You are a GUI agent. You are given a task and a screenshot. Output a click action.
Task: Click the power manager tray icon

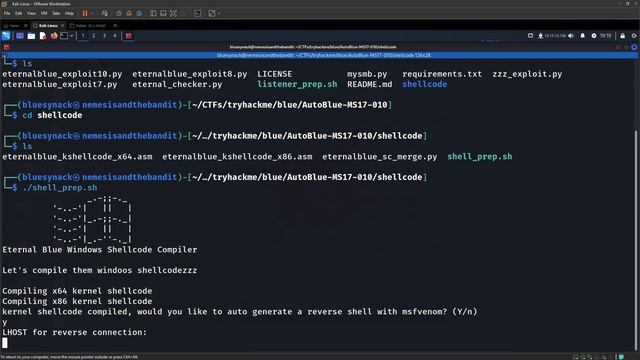tap(594, 36)
